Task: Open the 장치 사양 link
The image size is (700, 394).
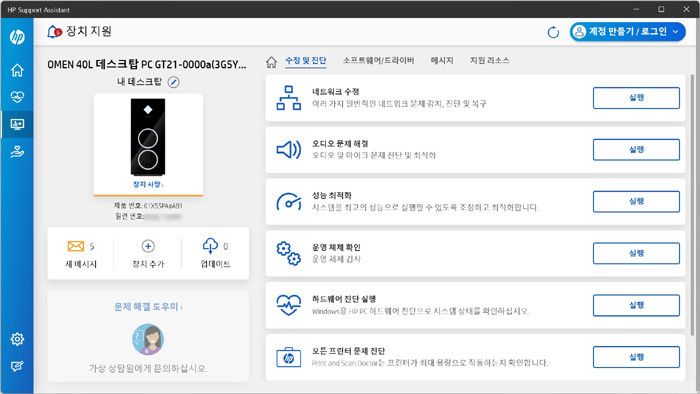Action: (148, 184)
